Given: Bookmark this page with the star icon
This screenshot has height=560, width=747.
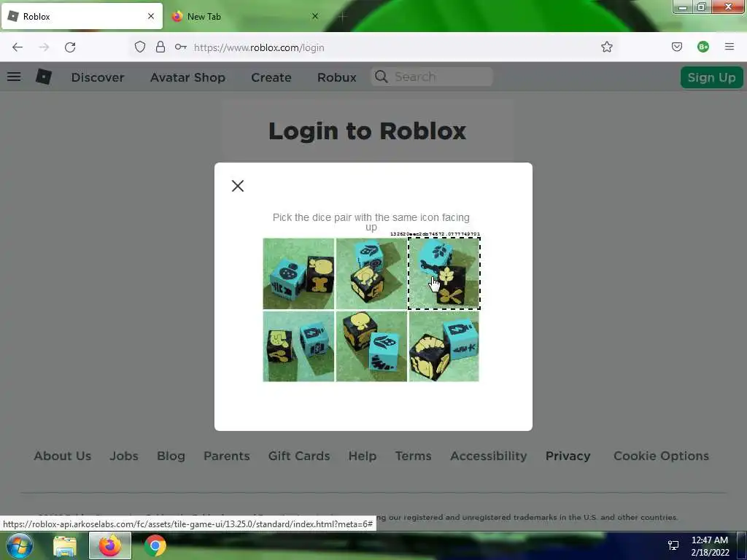Looking at the screenshot, I should coord(606,47).
